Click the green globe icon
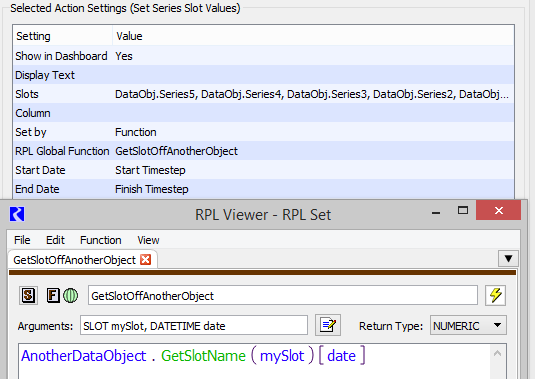 tap(71, 295)
